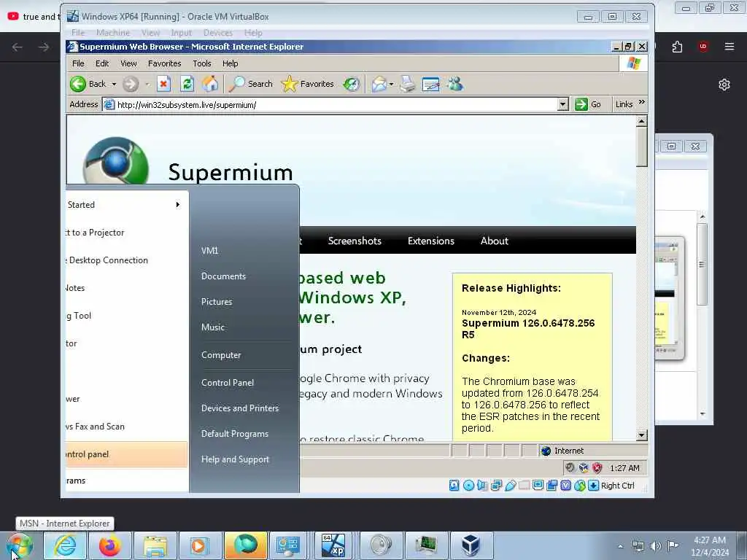This screenshot has height=560, width=747.
Task: Click the Windows Start orb on taskbar
Action: 20,545
